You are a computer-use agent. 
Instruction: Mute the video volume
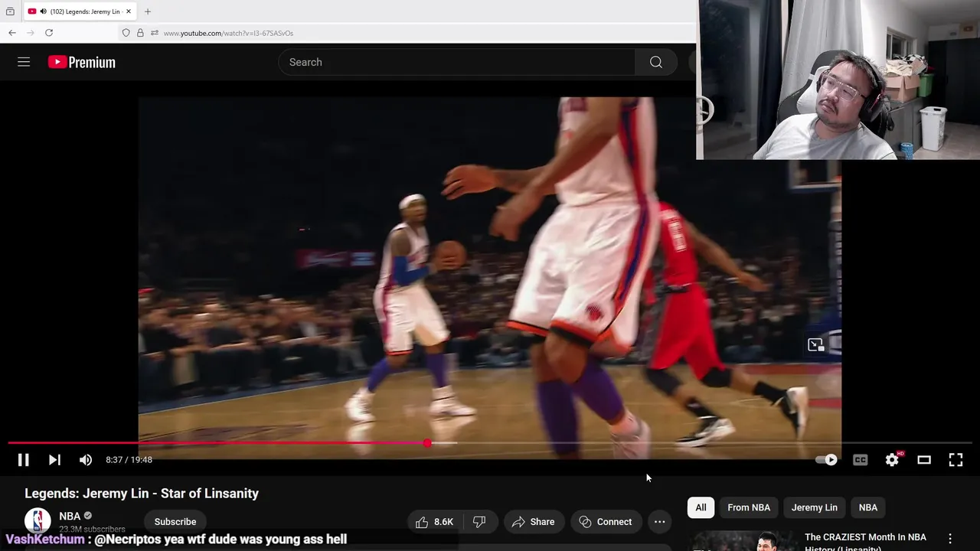pyautogui.click(x=86, y=460)
